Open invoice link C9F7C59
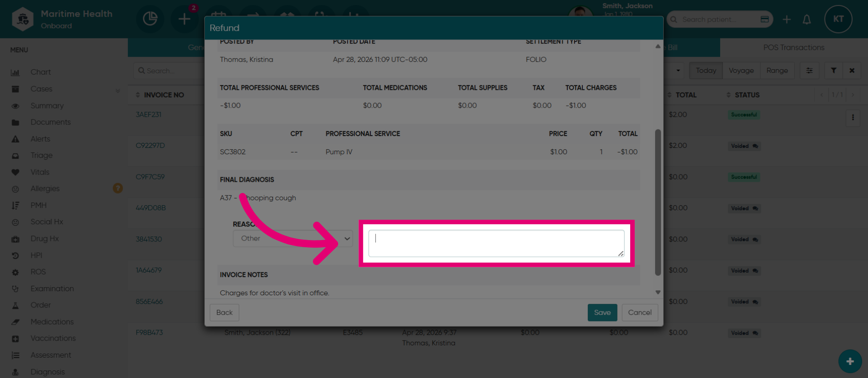 coord(150,177)
